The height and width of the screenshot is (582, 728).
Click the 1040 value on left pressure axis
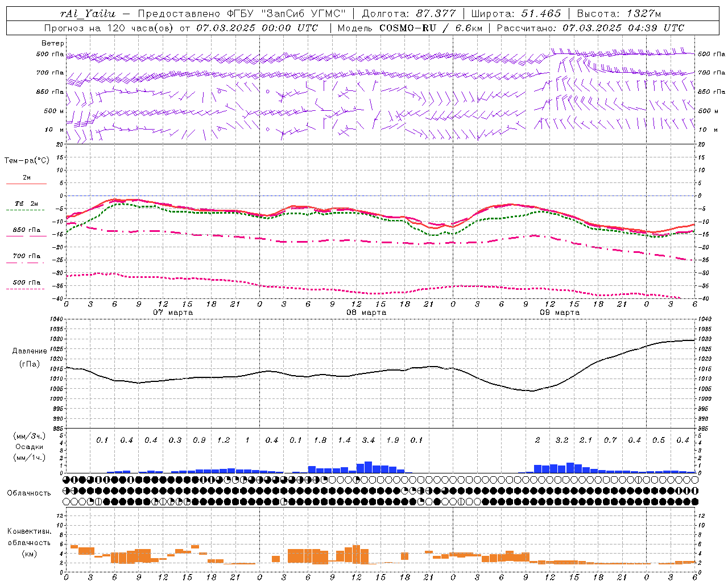[x=55, y=319]
